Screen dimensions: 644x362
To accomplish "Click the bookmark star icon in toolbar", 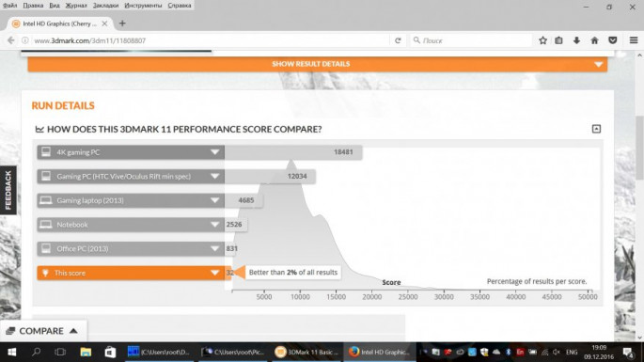I will [x=542, y=40].
